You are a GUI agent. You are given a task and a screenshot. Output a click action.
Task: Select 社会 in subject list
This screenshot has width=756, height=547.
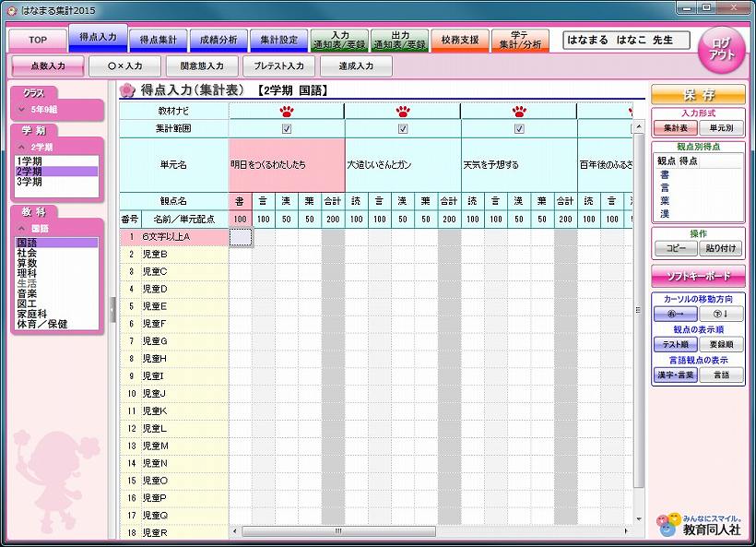pos(57,253)
